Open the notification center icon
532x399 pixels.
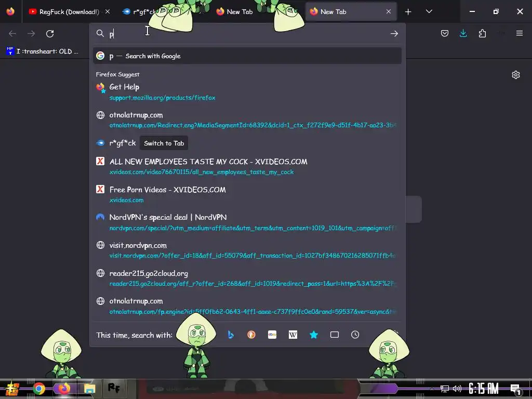point(515,389)
